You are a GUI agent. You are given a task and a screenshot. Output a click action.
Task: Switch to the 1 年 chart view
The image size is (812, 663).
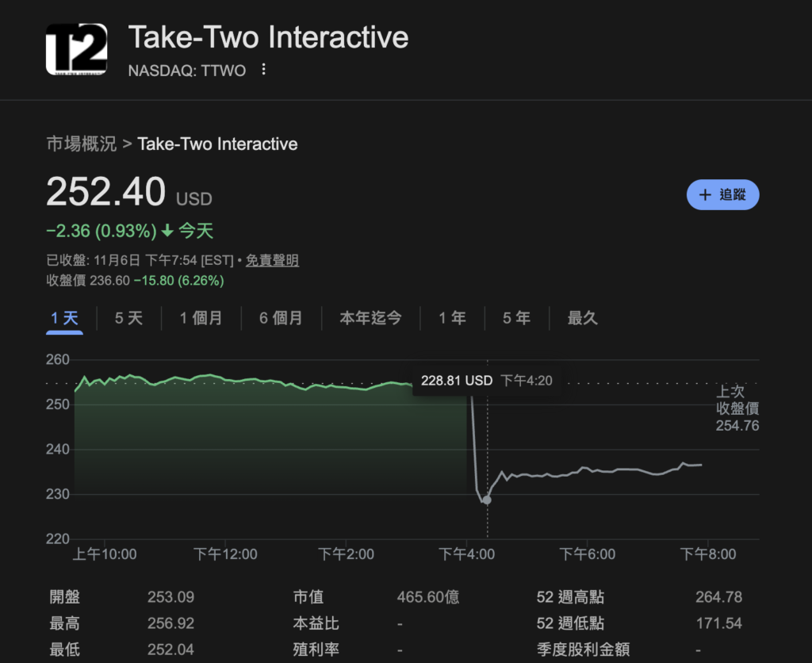(452, 317)
